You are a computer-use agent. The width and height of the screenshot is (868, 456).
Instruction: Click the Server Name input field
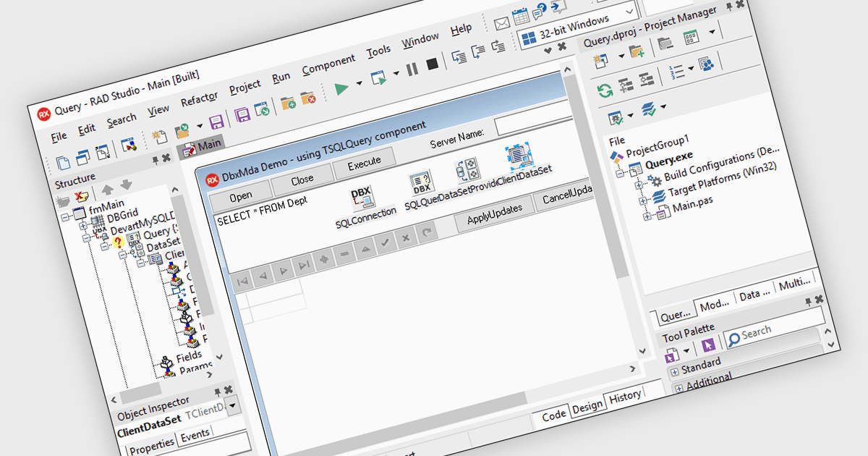(534, 118)
